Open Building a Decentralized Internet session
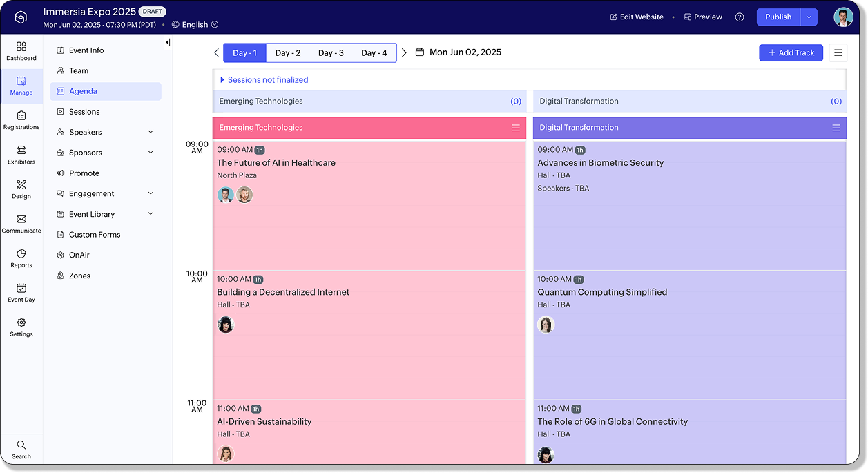This screenshot has width=868, height=473. tap(283, 292)
